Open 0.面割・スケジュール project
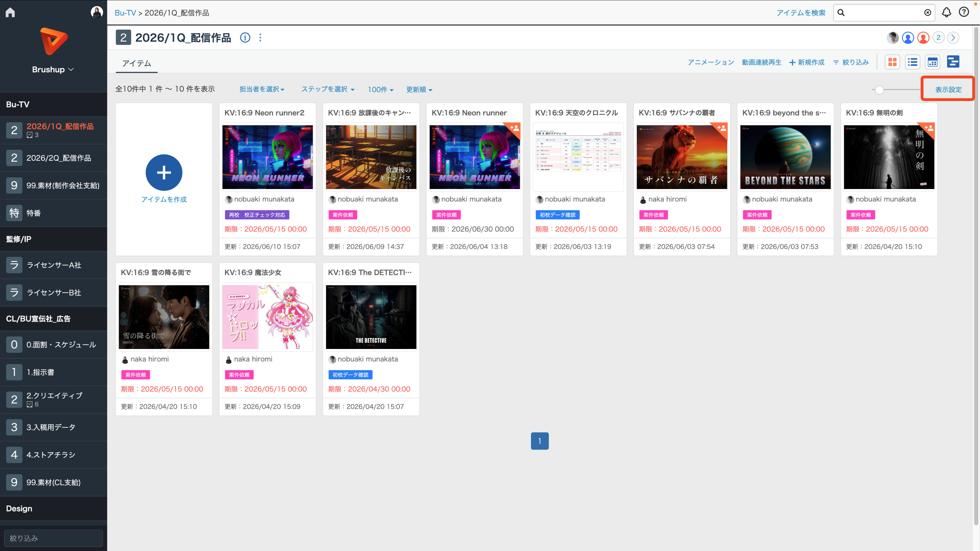Screen dimensions: 980x551 (54, 345)
